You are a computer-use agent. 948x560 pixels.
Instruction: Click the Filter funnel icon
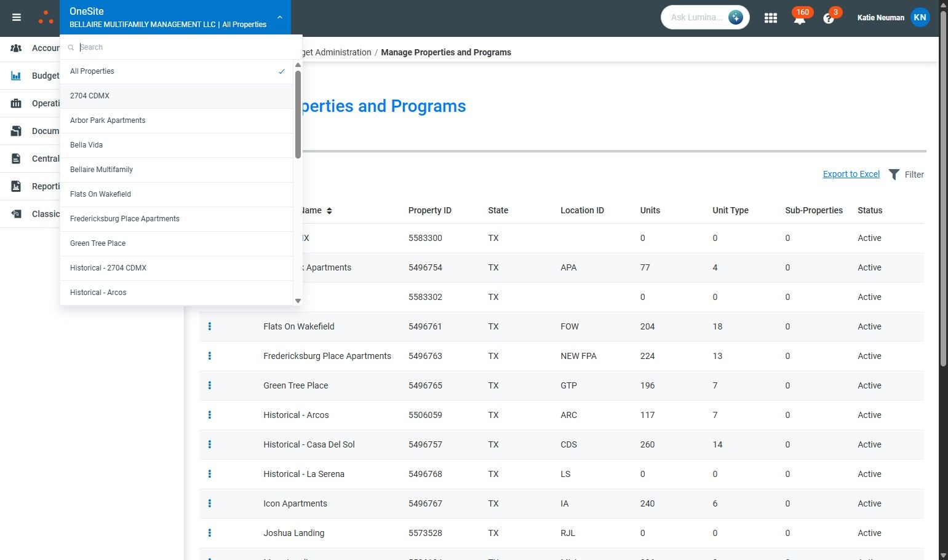point(894,175)
